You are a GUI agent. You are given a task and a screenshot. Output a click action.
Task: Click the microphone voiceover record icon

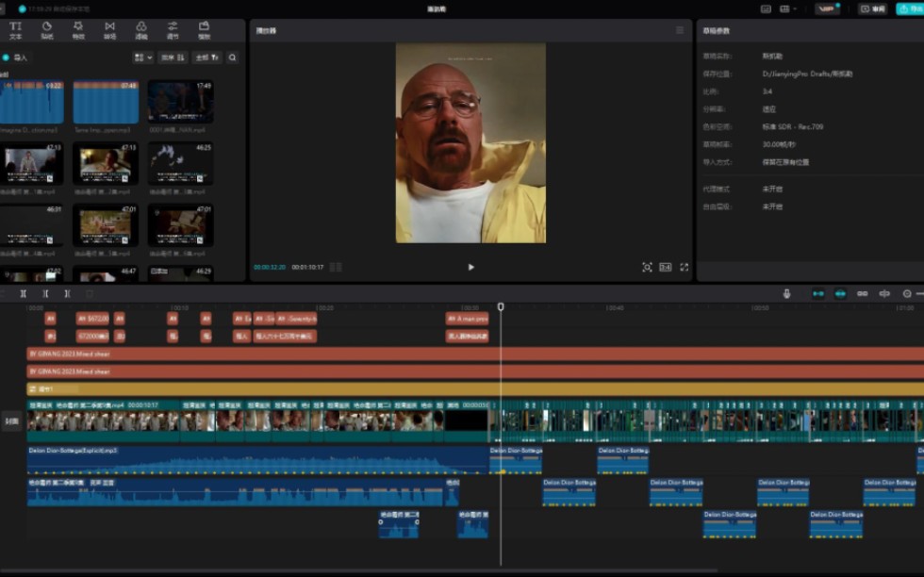(x=786, y=293)
